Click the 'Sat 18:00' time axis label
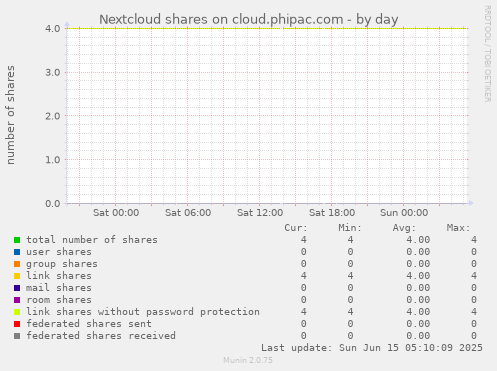The width and height of the screenshot is (497, 371). pyautogui.click(x=332, y=213)
